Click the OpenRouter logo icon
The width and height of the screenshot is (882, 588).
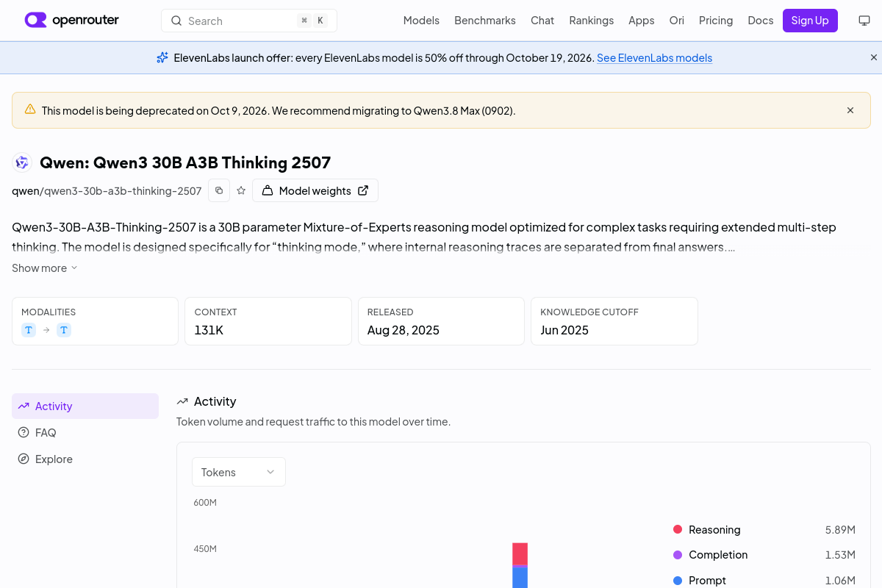pyautogui.click(x=35, y=20)
